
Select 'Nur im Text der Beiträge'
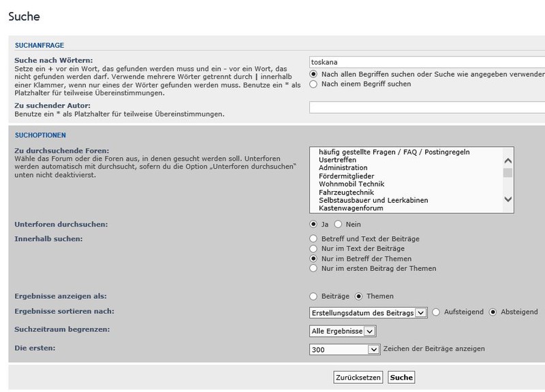pyautogui.click(x=313, y=248)
